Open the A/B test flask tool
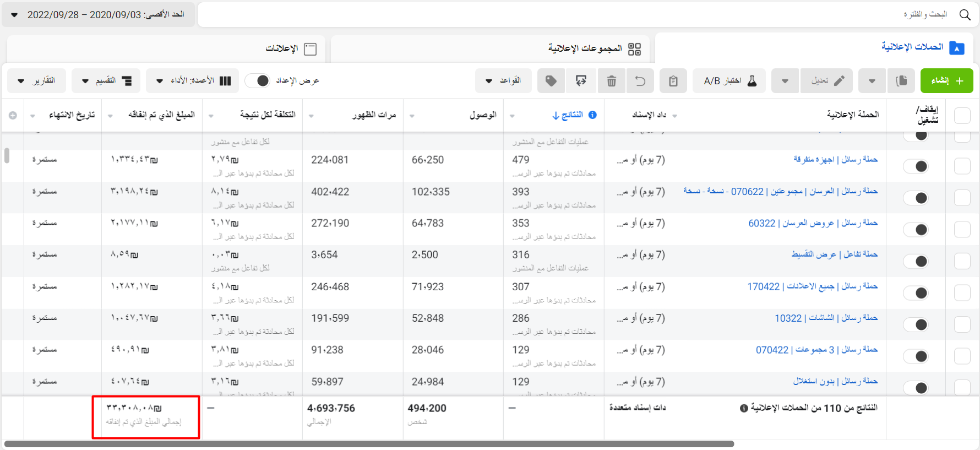Viewport: 980px width, 450px height. click(731, 81)
